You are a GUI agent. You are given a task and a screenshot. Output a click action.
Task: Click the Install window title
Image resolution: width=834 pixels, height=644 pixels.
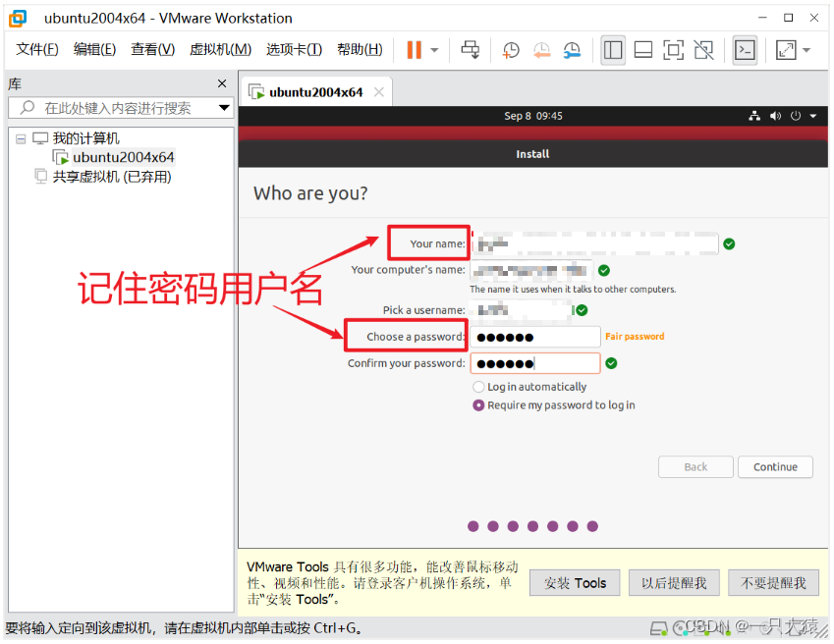coord(532,154)
